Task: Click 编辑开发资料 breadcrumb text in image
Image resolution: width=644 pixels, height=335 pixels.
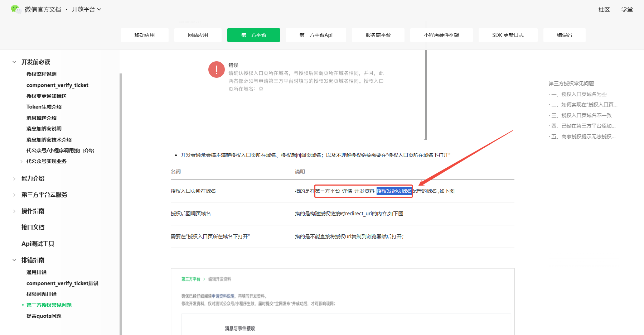Action: pyautogui.click(x=220, y=279)
